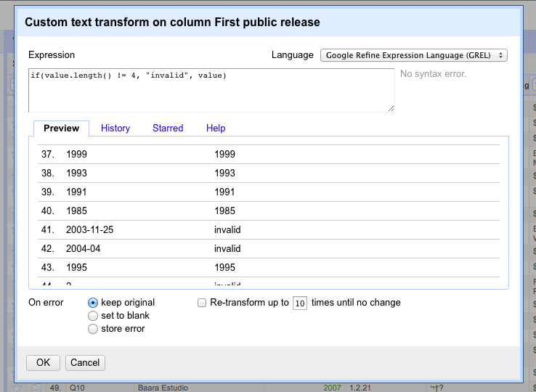The image size is (536, 392).
Task: Click the expression box resize handle
Action: (x=391, y=109)
